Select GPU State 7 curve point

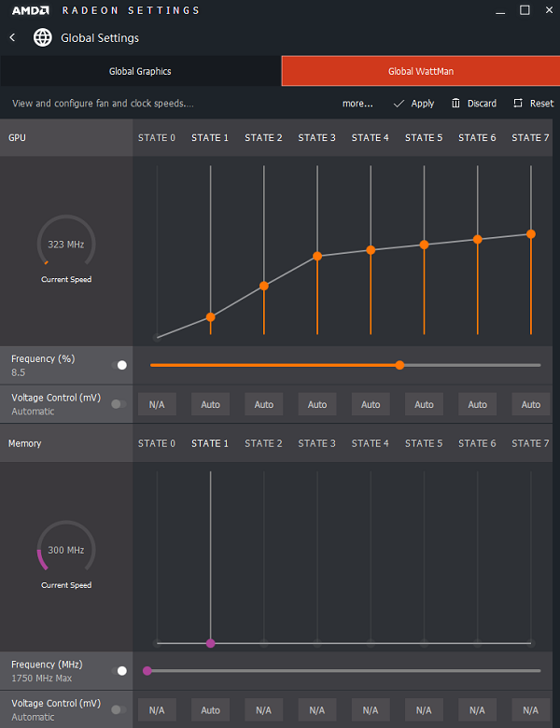[x=531, y=234]
